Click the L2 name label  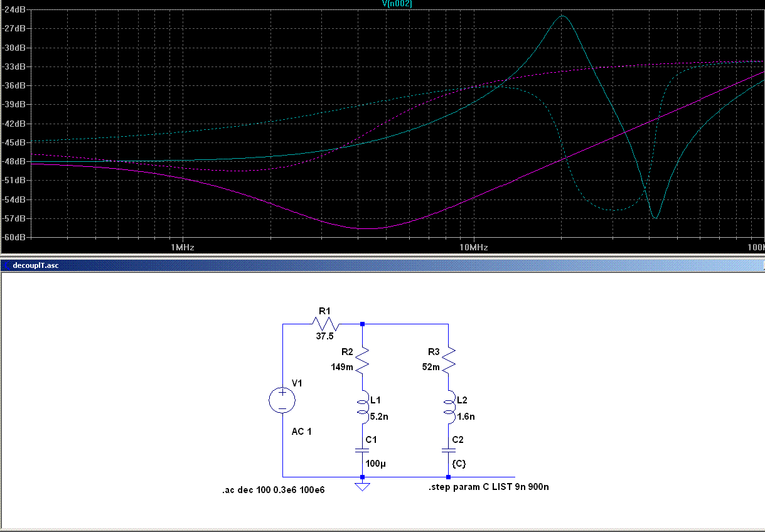click(462, 400)
